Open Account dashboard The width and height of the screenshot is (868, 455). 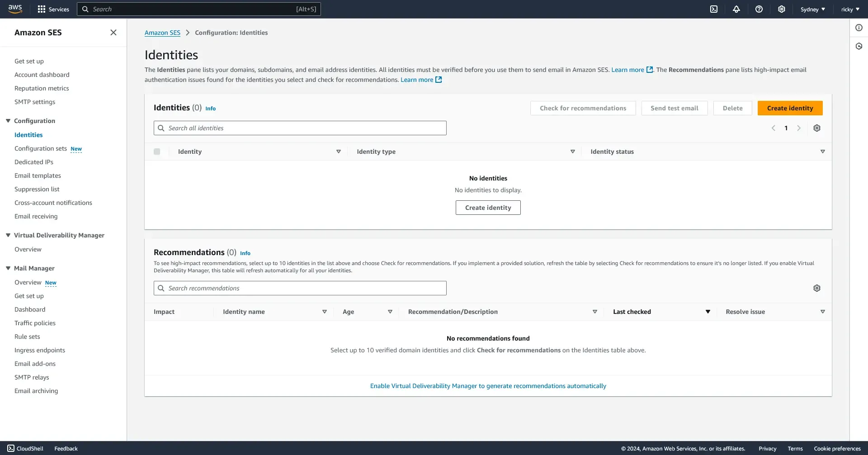point(42,75)
